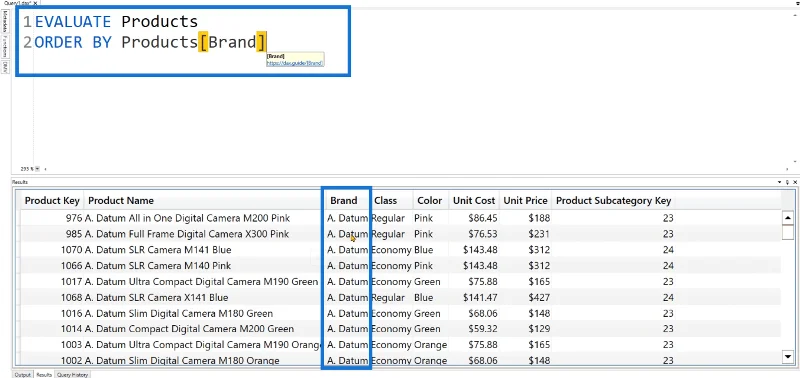Click the results grid scroll-down arrow
The height and width of the screenshot is (378, 800).
click(788, 357)
